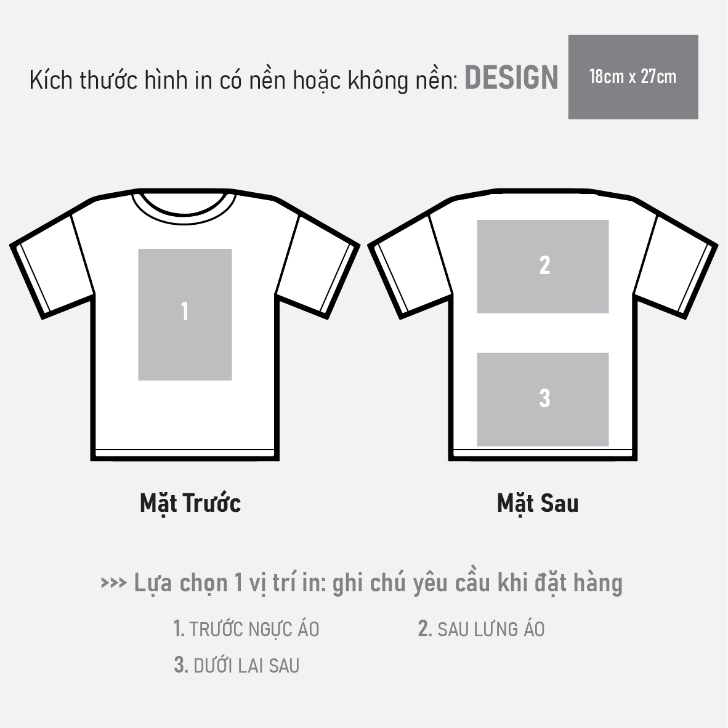Choose print area 3 at back hem
The height and width of the screenshot is (728, 728).
point(543,399)
